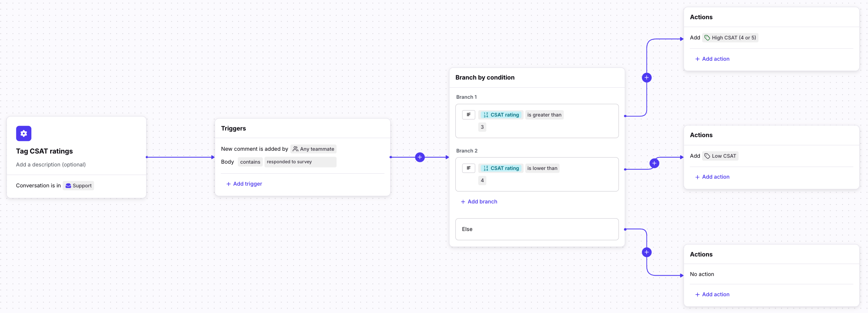Click the Support inbox chip
Image resolution: width=868 pixels, height=313 pixels.
coord(79,186)
